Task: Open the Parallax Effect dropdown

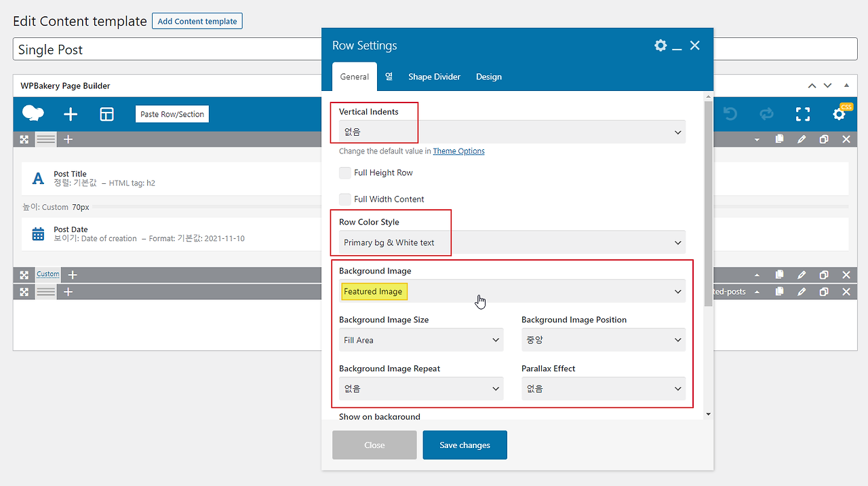Action: (x=604, y=389)
